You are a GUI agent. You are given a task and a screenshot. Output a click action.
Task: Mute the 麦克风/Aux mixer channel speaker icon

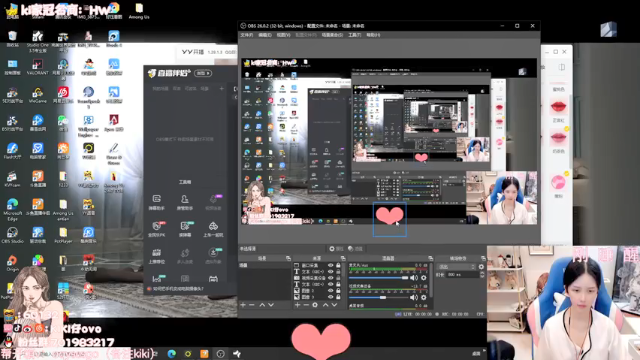[414, 278]
